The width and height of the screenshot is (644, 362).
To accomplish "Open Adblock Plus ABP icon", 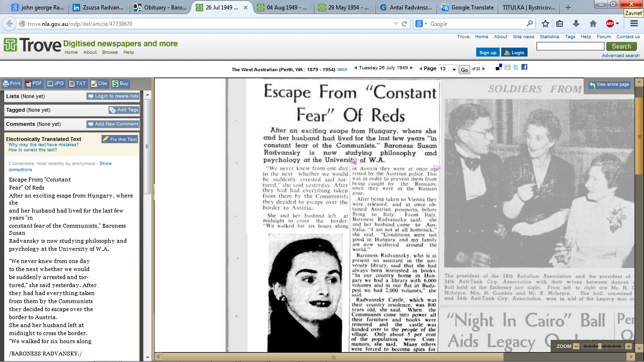I will [610, 24].
